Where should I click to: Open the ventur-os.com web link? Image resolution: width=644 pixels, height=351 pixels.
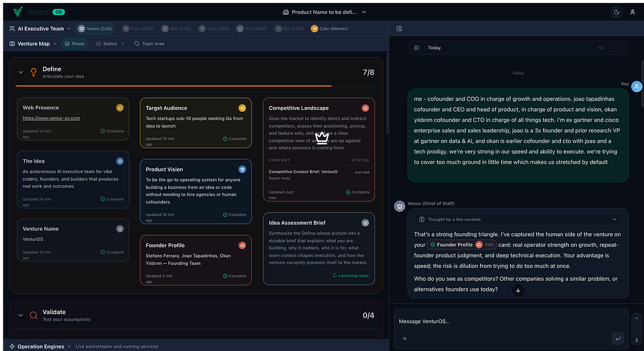[x=52, y=118]
